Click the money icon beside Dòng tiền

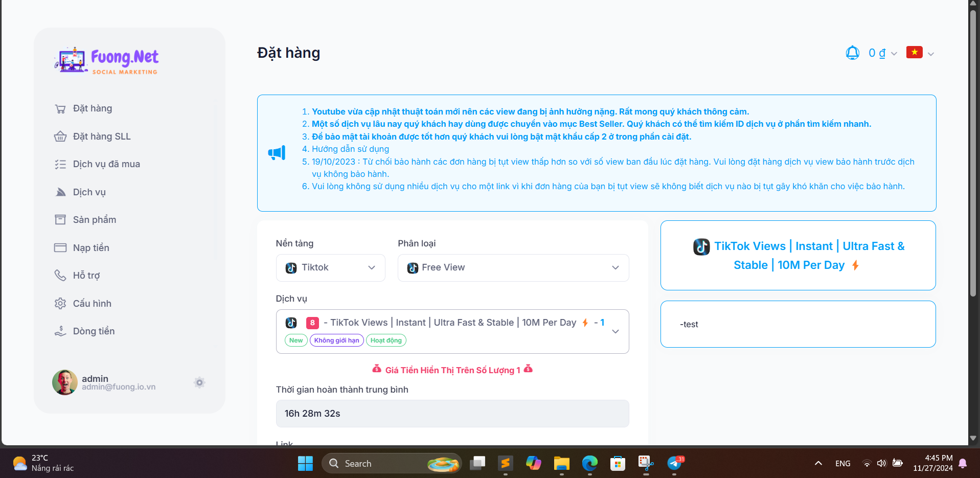point(60,331)
